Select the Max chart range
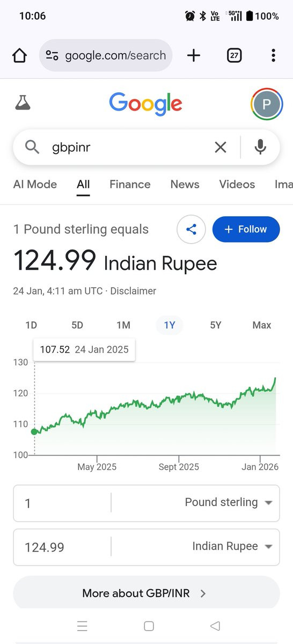Viewport: 293px width, 644px height. click(x=262, y=325)
